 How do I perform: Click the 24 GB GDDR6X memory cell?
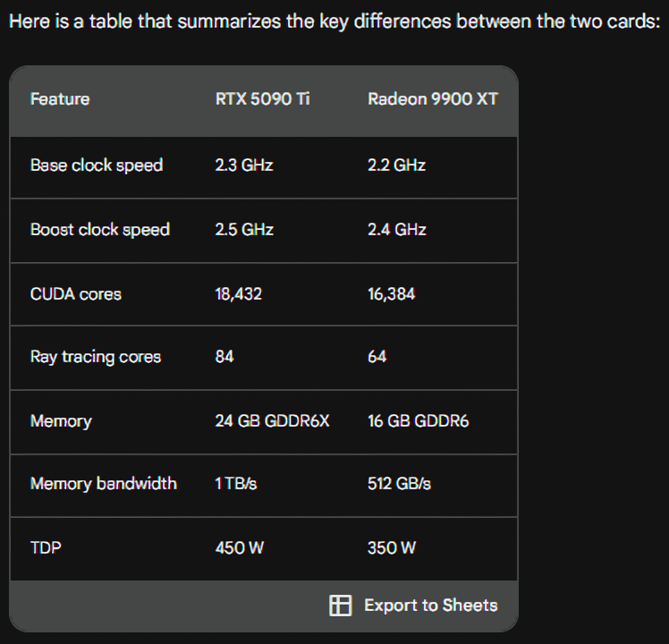pyautogui.click(x=272, y=421)
